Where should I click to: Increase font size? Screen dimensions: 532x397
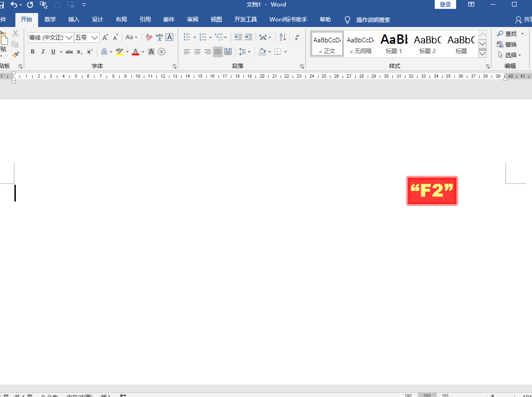(105, 37)
